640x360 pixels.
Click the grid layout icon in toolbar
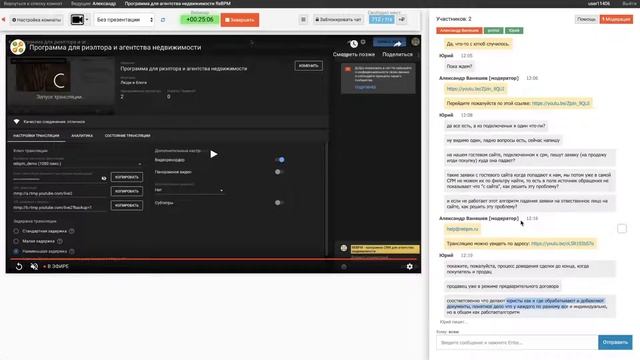pos(303,20)
